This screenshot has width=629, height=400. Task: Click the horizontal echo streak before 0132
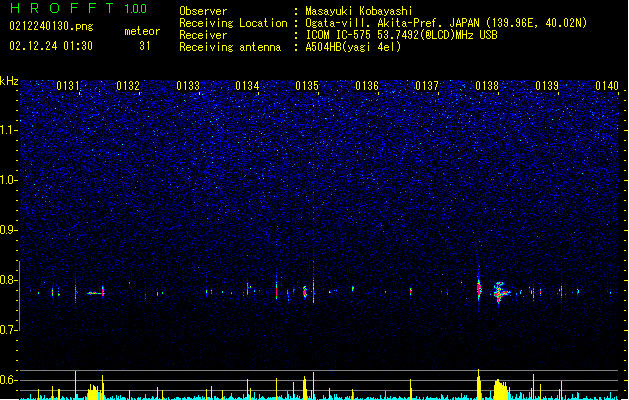tap(95, 293)
